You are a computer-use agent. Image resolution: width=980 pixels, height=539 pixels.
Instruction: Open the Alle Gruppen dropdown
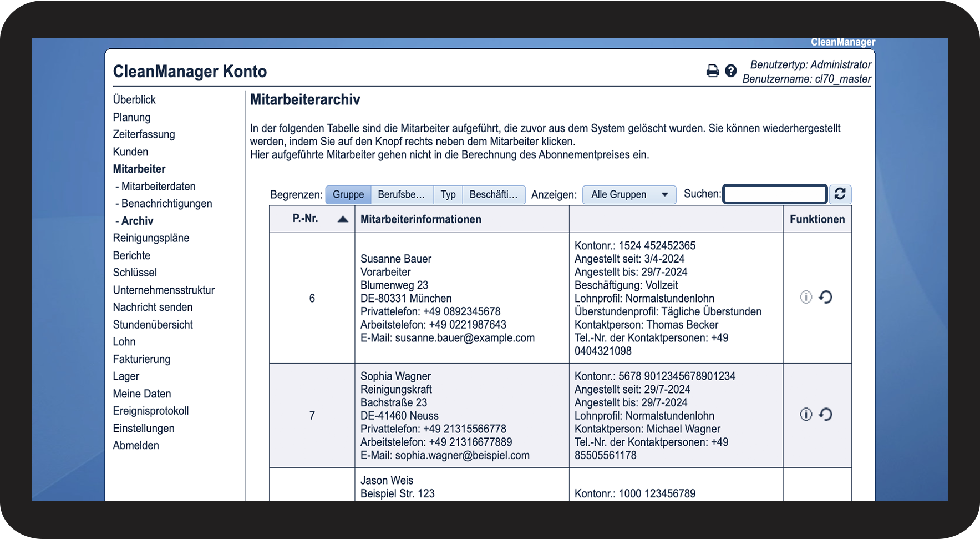[x=629, y=195]
